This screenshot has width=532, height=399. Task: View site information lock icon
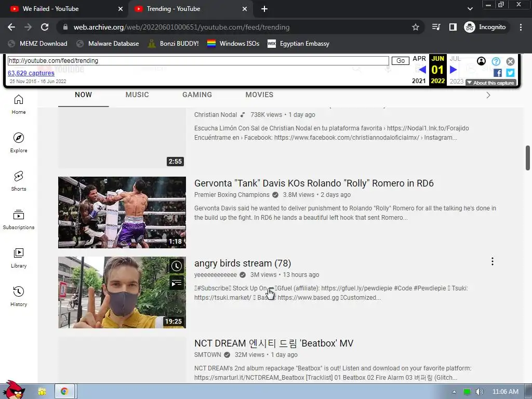click(65, 27)
